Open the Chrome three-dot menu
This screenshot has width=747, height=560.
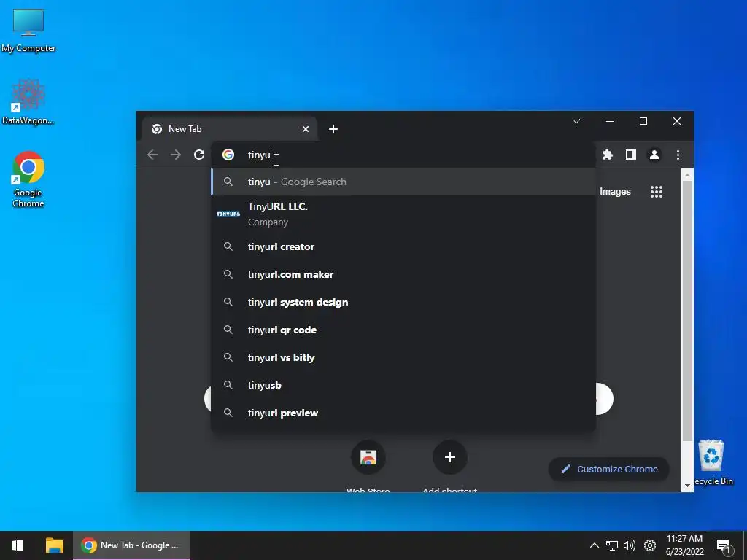pyautogui.click(x=678, y=155)
